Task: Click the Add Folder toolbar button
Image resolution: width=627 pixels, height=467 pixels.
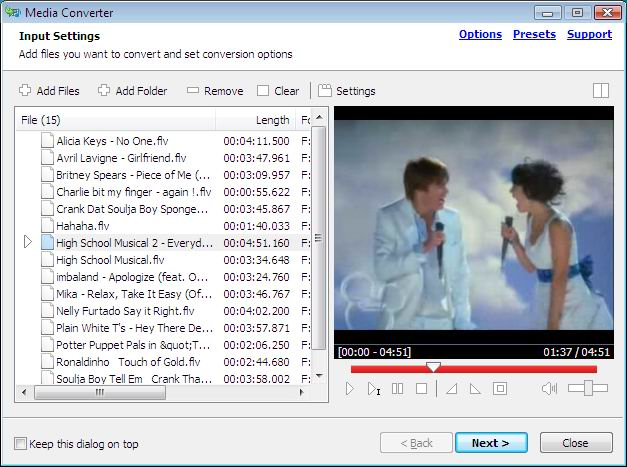Action: [x=132, y=91]
